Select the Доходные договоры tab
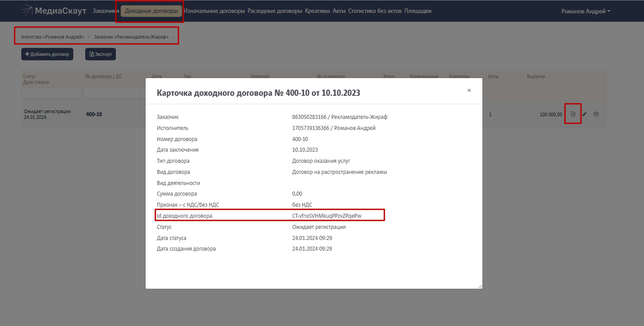 [x=151, y=11]
